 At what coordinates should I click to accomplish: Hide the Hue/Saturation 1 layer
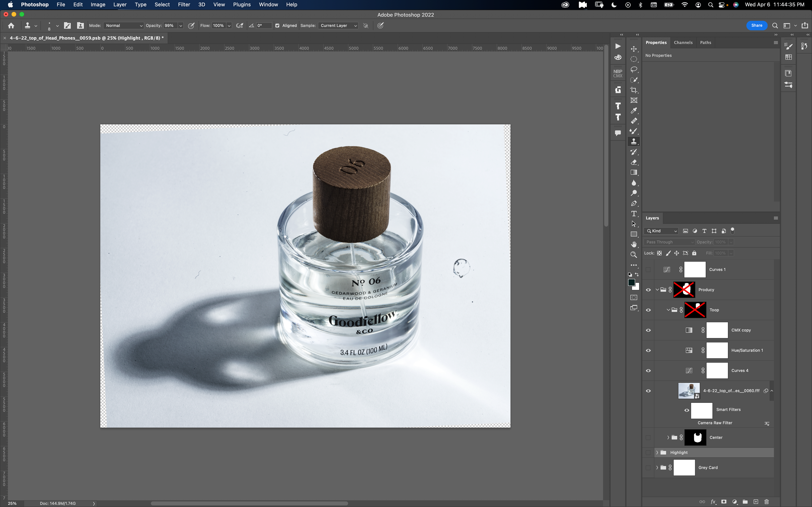coord(648,350)
